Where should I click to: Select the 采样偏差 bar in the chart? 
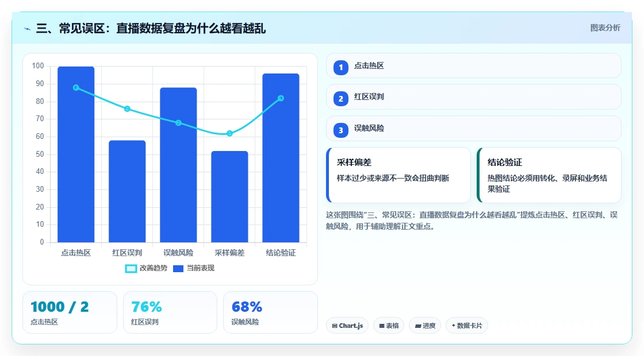tap(229, 196)
